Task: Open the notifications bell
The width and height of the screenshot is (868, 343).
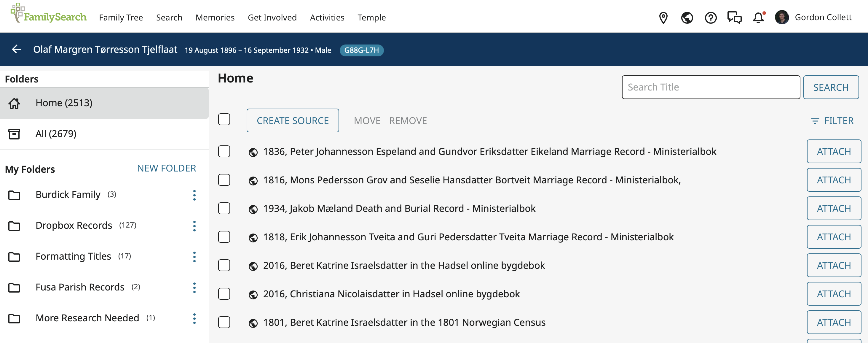Action: [758, 18]
